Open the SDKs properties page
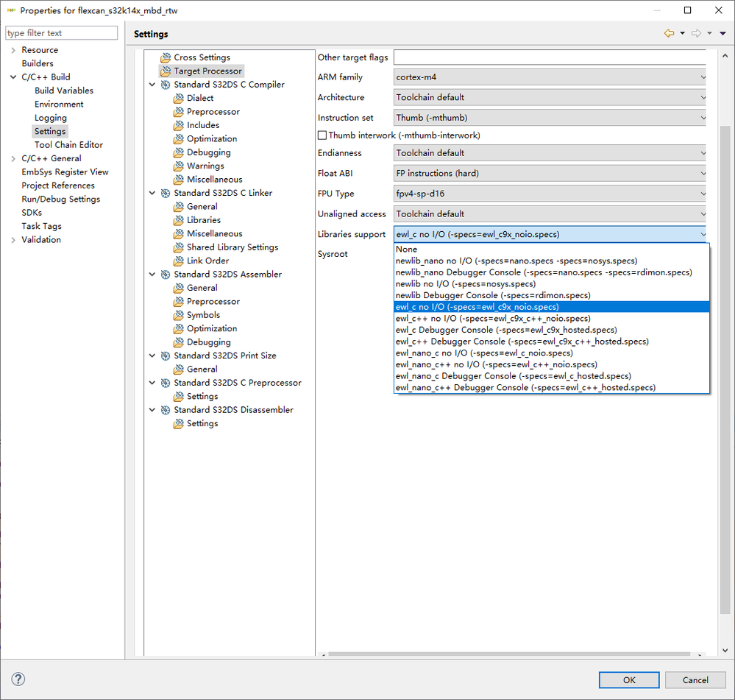Image resolution: width=735 pixels, height=700 pixels. (32, 213)
